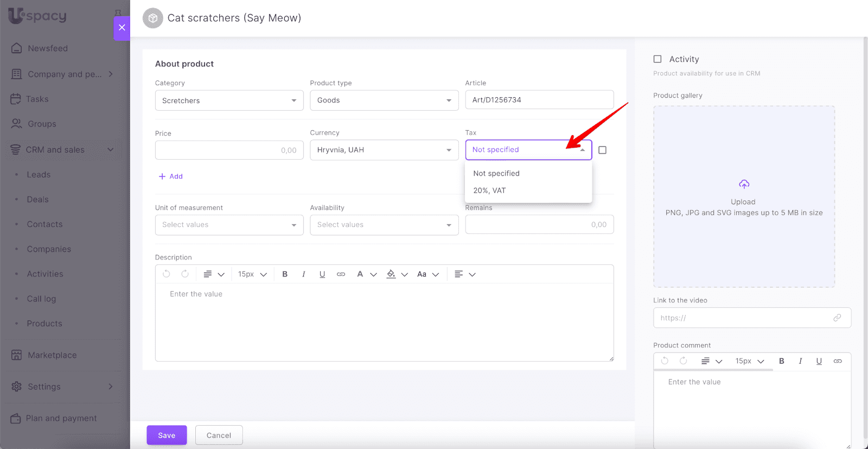The width and height of the screenshot is (868, 449).
Task: Click the Add link under Price
Action: click(x=171, y=176)
